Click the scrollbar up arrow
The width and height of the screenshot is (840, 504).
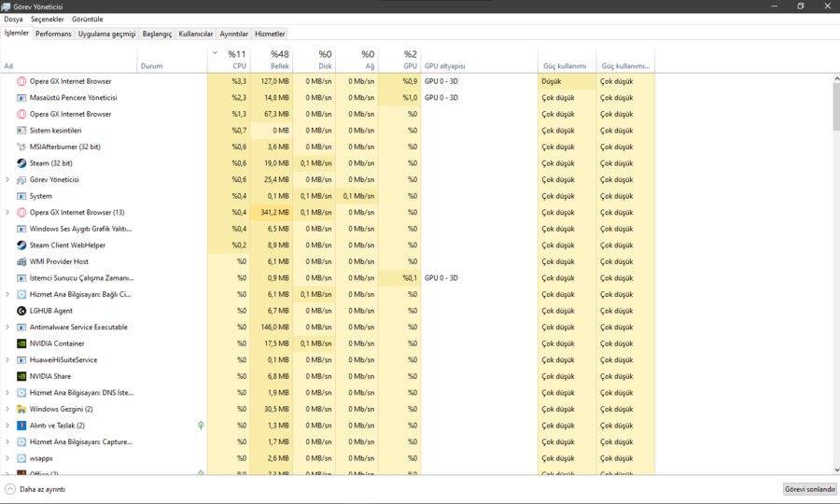(x=836, y=78)
